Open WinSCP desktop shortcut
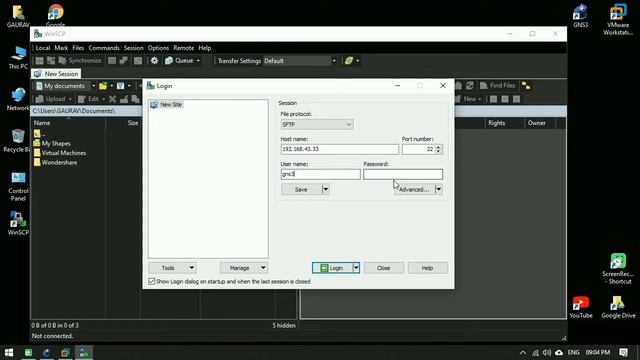This screenshot has width=640, height=360. (18, 223)
